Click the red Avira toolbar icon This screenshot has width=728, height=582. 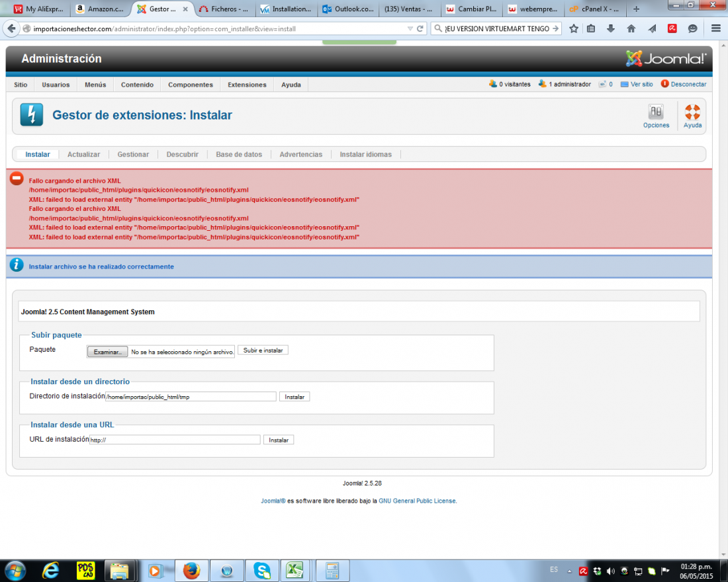(x=672, y=29)
